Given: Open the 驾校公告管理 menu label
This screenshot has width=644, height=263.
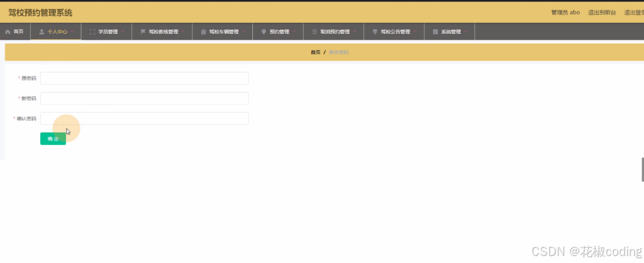Looking at the screenshot, I should tap(396, 31).
